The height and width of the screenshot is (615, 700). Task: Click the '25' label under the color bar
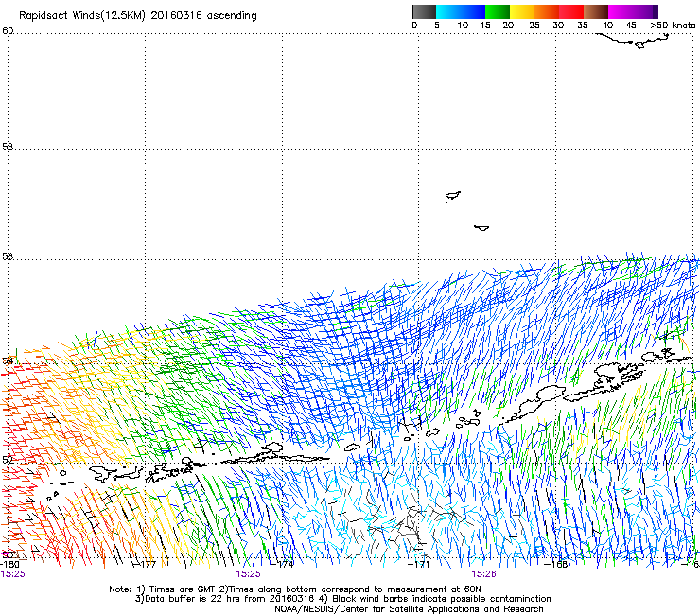(534, 26)
